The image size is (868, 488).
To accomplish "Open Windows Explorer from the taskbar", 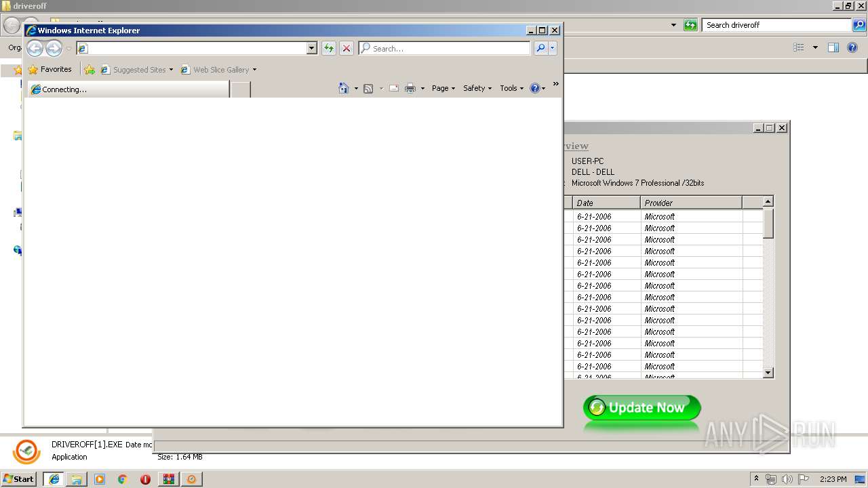I will [x=77, y=479].
